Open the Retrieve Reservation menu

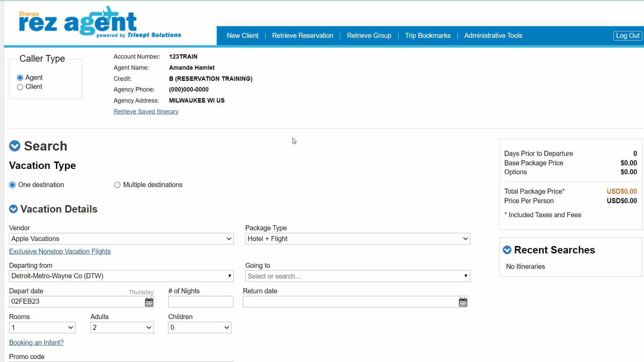[x=303, y=36]
